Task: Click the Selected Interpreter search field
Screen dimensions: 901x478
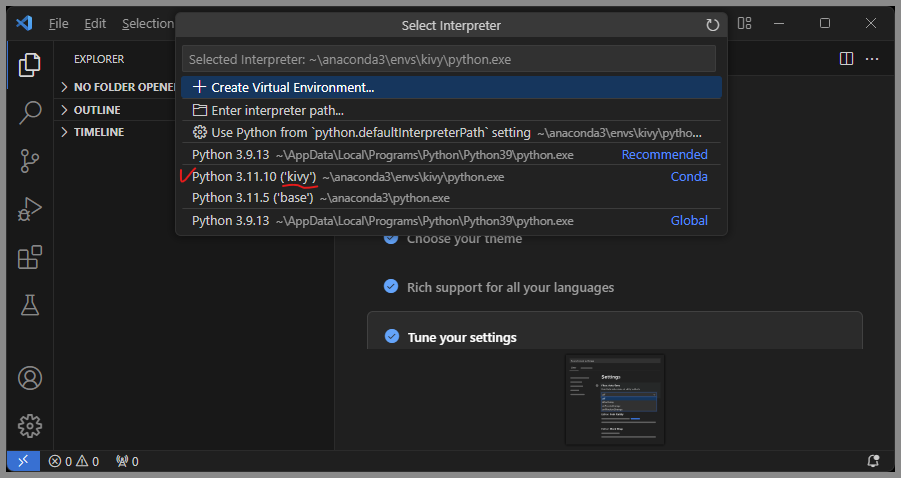Action: click(x=449, y=59)
